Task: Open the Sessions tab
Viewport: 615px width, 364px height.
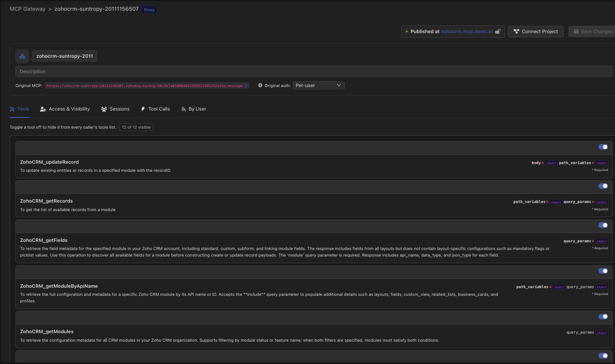Action: [115, 109]
